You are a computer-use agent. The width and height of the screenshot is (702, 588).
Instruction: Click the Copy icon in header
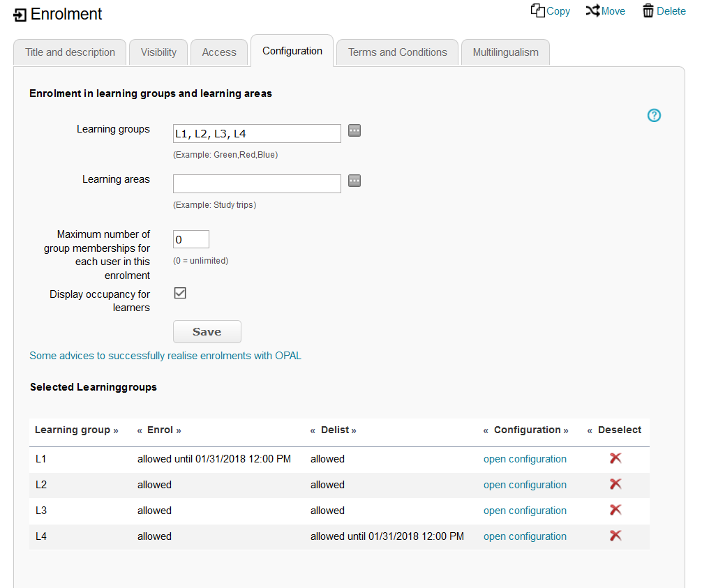click(x=537, y=11)
